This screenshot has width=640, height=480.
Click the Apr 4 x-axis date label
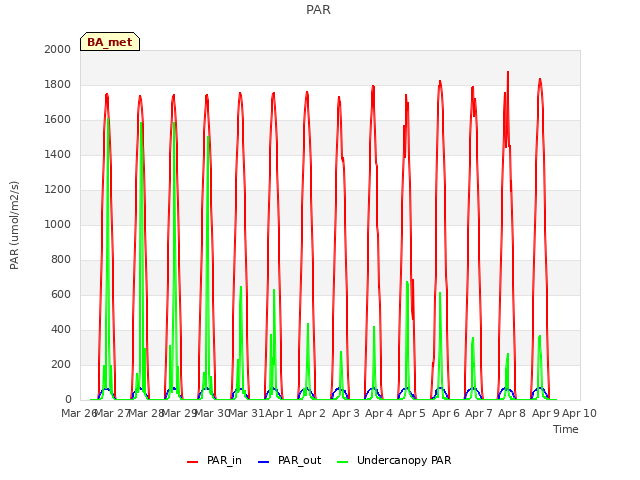(x=379, y=413)
